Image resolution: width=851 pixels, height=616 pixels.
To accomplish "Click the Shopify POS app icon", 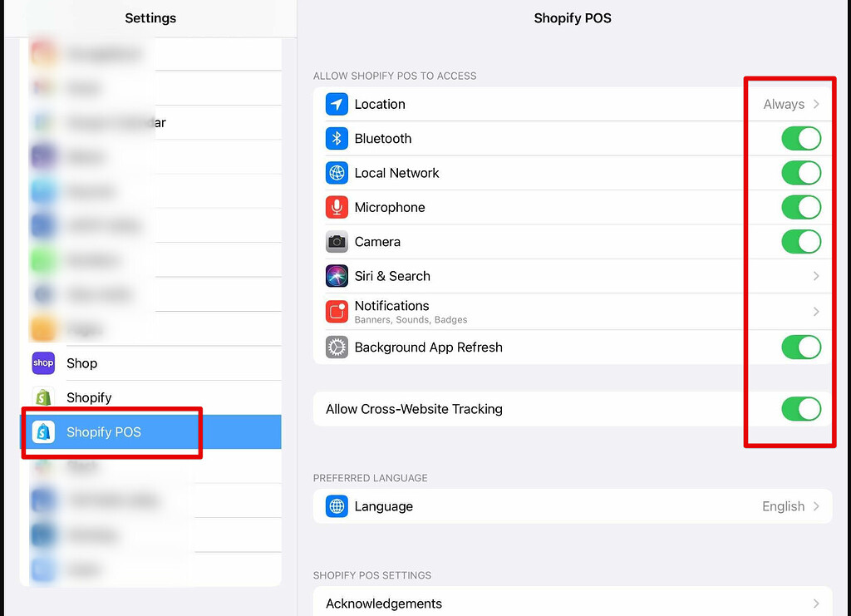I will point(42,431).
